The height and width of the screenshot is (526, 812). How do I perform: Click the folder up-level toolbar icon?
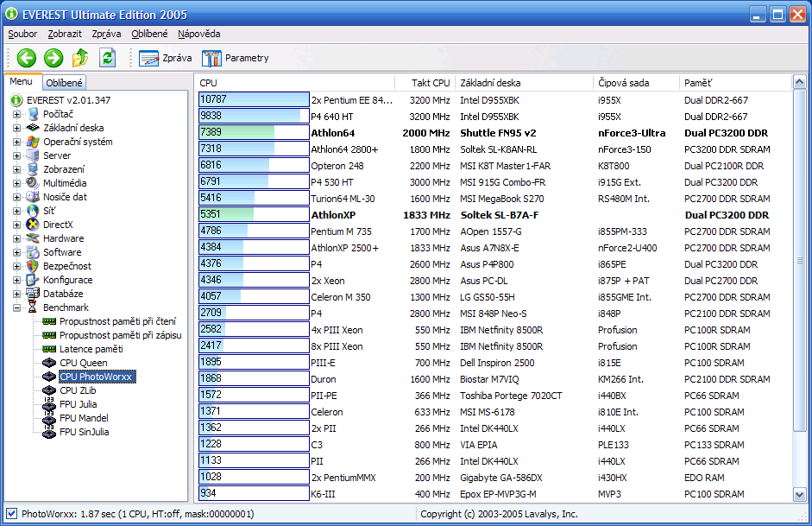tap(80, 58)
